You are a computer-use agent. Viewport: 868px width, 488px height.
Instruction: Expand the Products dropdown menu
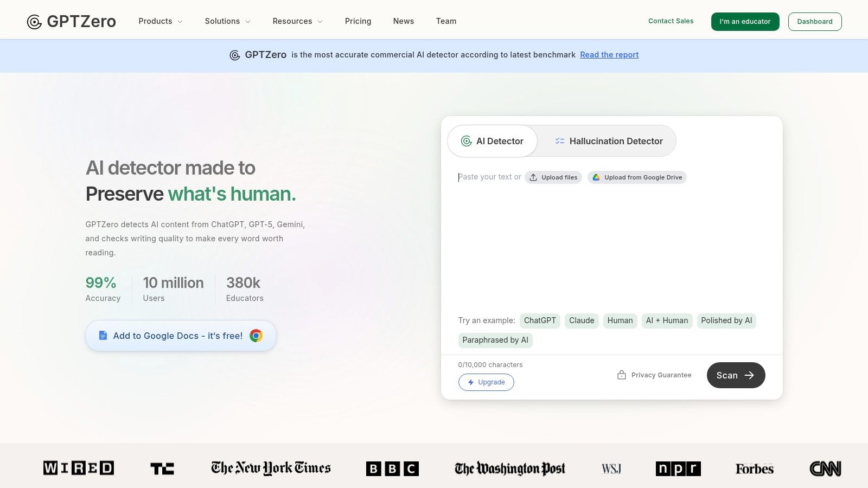(x=160, y=21)
